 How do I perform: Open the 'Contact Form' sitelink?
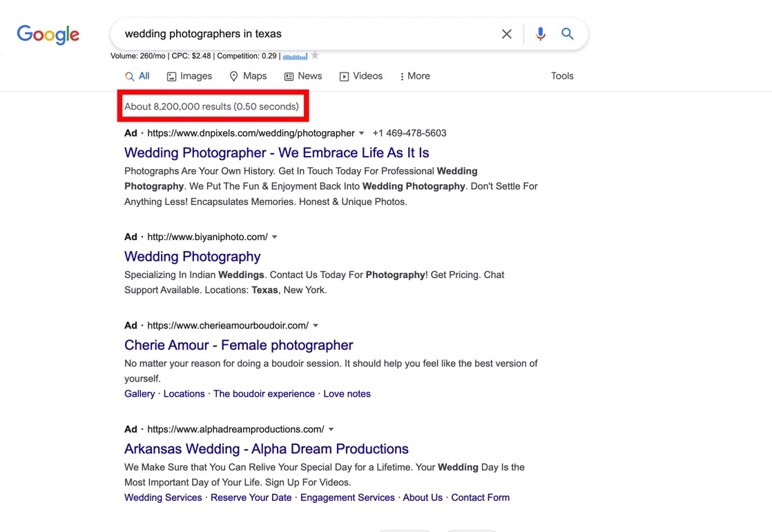pos(481,497)
